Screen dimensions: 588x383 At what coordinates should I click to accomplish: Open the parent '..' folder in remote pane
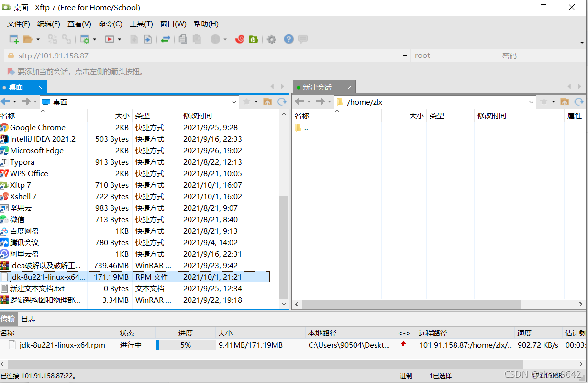click(302, 127)
